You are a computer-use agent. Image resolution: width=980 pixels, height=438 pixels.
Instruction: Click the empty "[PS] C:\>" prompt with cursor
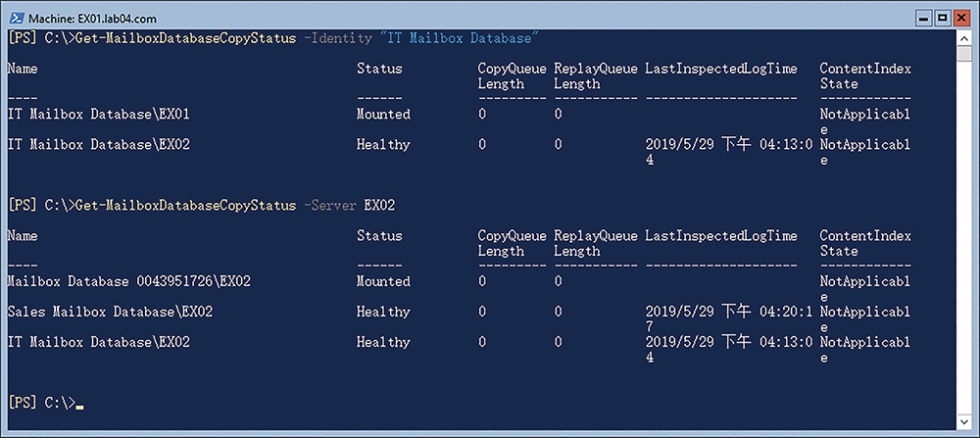pyautogui.click(x=45, y=404)
